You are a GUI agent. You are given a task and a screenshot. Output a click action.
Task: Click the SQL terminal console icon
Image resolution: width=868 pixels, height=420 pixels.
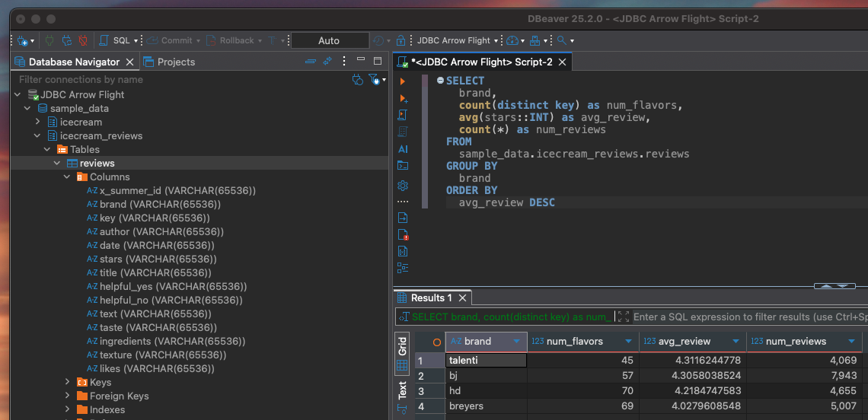[x=403, y=165]
